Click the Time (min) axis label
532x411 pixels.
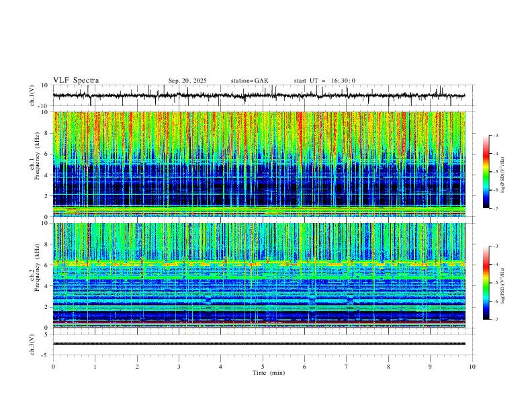[269, 373]
